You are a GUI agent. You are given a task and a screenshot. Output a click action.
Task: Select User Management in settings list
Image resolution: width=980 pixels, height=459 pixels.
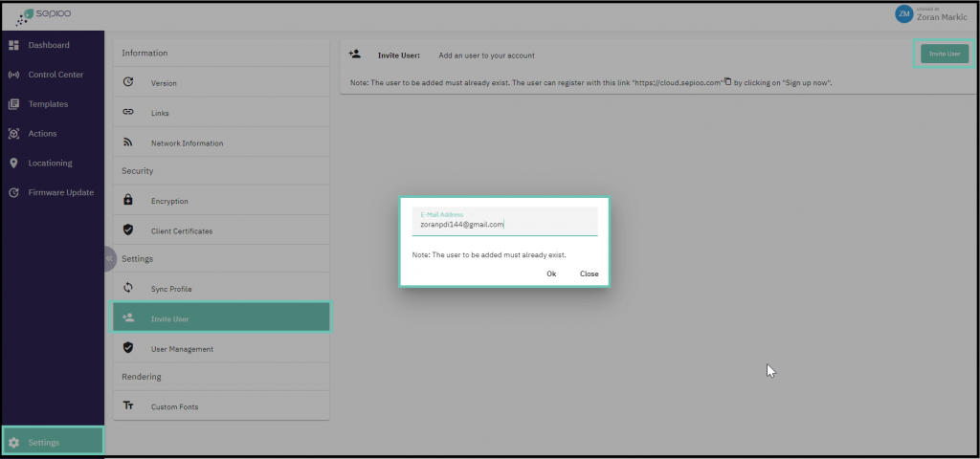coord(182,349)
